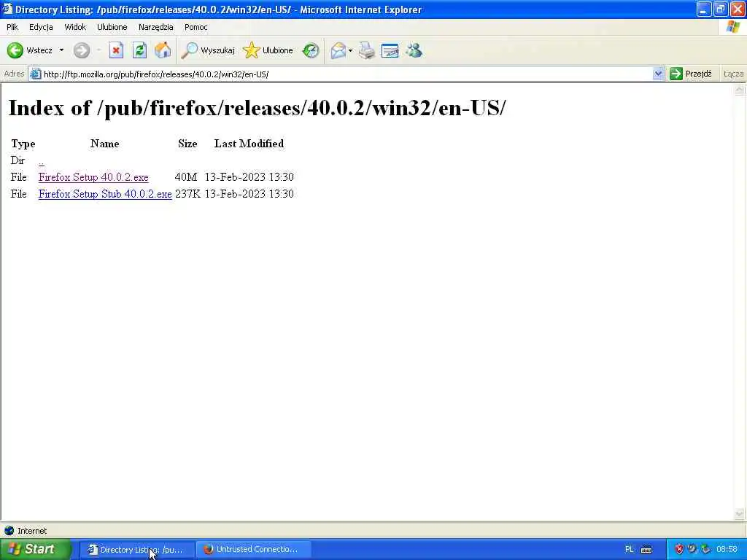Click the taskbar clock 08:58
Image resolution: width=747 pixels, height=560 pixels.
click(727, 550)
